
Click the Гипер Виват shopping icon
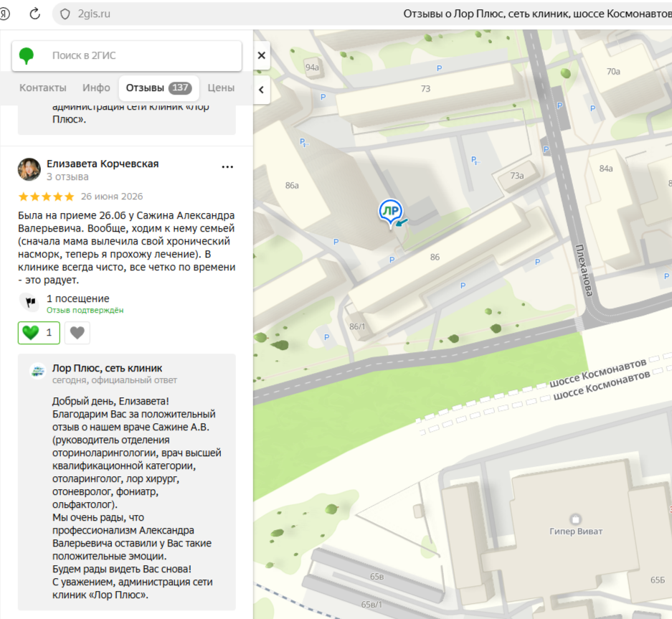coord(576,519)
